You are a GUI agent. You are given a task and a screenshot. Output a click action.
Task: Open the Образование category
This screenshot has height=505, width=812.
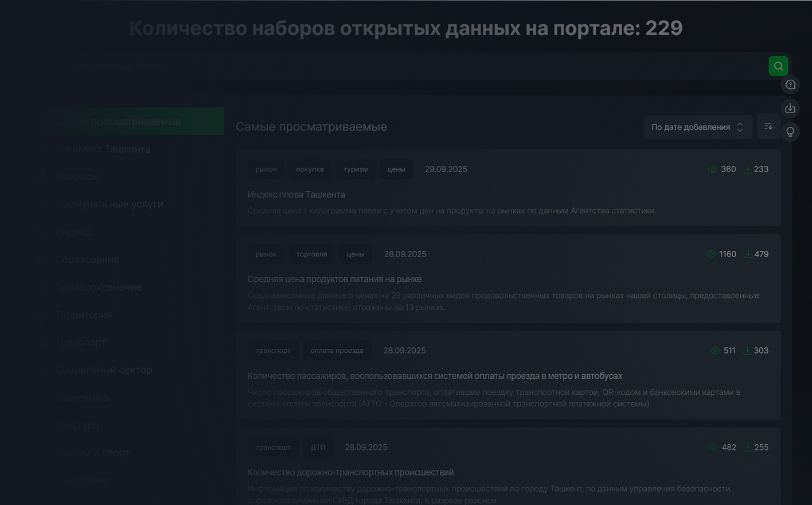pos(87,259)
